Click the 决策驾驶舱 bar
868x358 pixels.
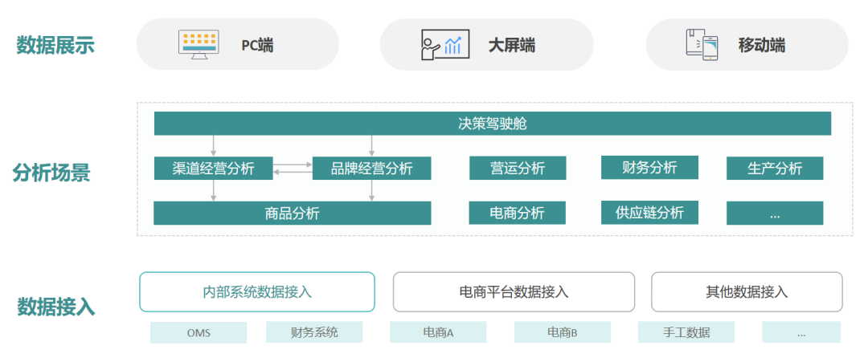(492, 123)
